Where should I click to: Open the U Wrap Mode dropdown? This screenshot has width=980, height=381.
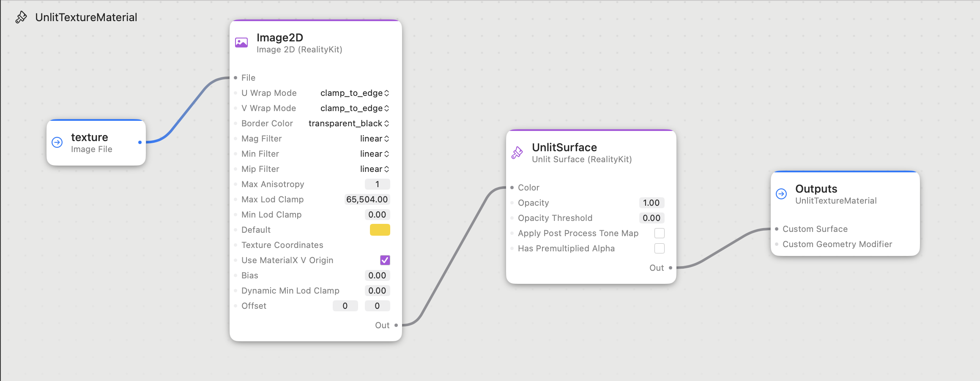click(x=354, y=93)
